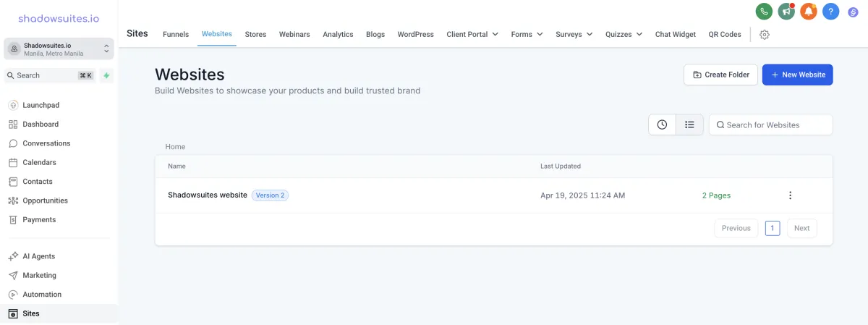The width and height of the screenshot is (868, 325).
Task: Click the New Website button
Action: [797, 75]
